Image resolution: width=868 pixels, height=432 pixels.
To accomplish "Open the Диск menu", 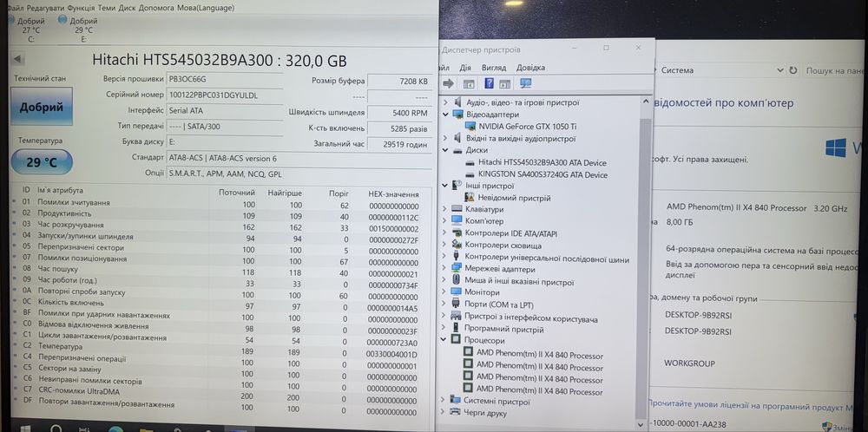I will pos(128,8).
